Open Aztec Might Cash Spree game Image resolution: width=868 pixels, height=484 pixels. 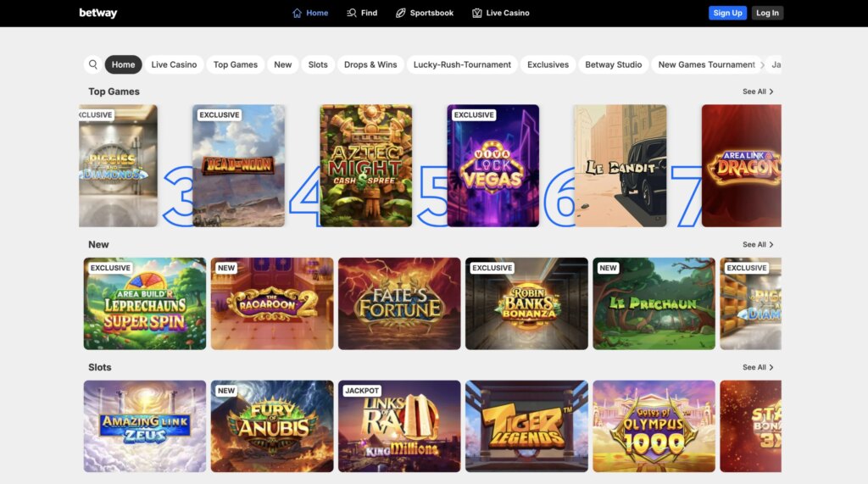(366, 165)
